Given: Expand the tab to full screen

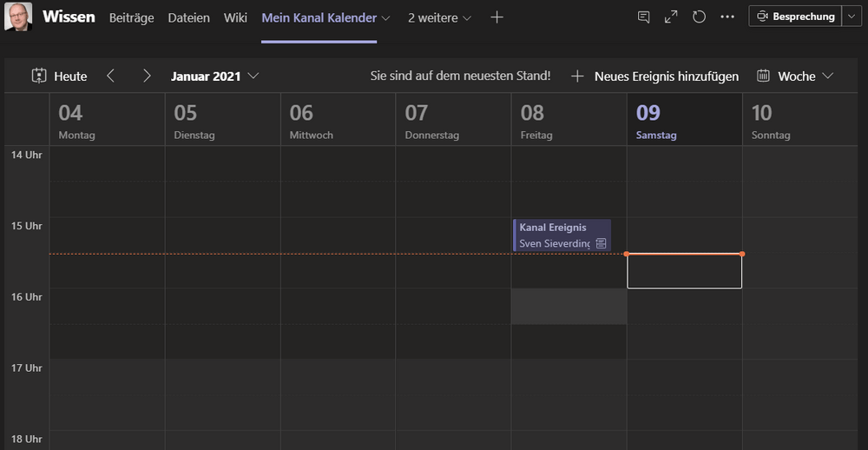Looking at the screenshot, I should [x=671, y=17].
